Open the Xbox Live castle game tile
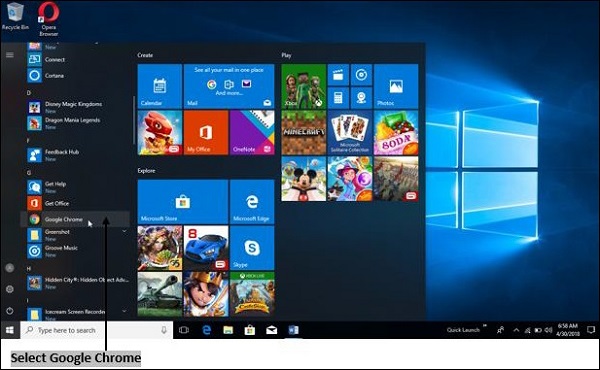This screenshot has height=370, width=600. click(252, 294)
